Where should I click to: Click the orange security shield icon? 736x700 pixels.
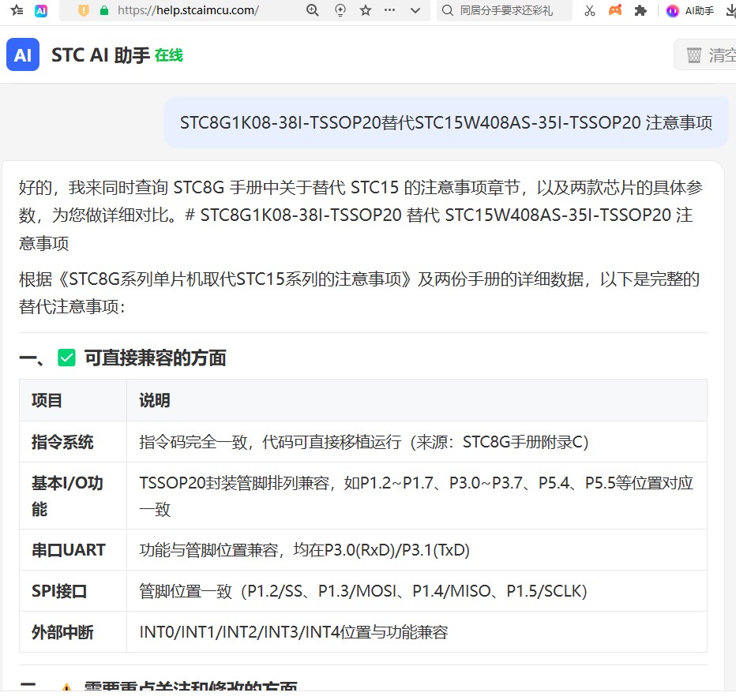click(84, 10)
